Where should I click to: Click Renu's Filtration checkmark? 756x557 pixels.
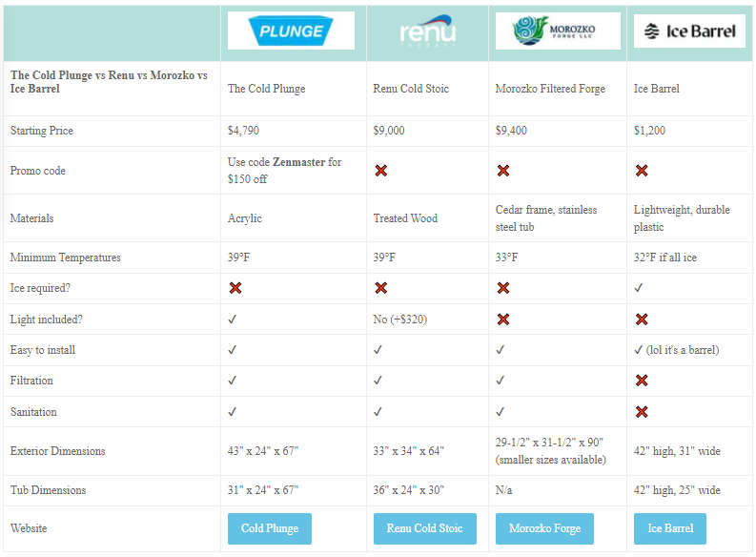378,380
